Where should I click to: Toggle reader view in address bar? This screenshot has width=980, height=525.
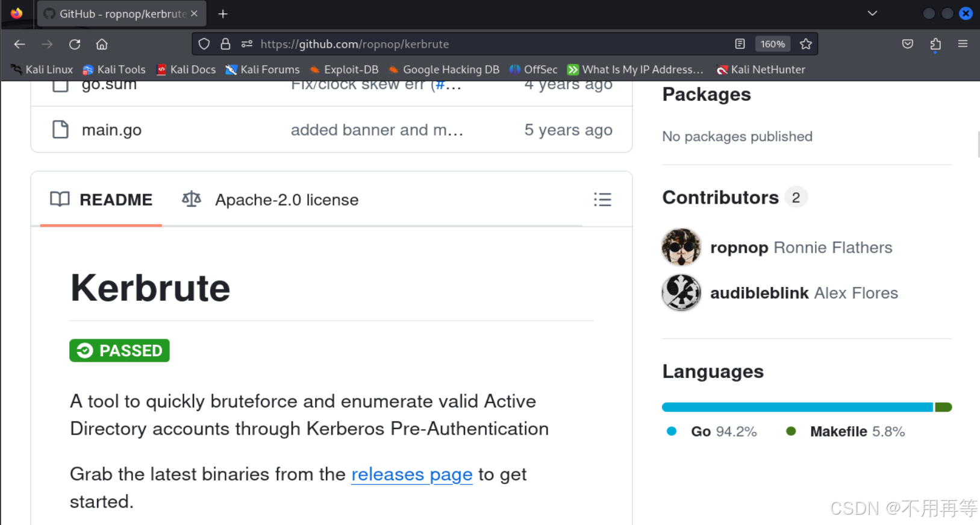point(740,44)
